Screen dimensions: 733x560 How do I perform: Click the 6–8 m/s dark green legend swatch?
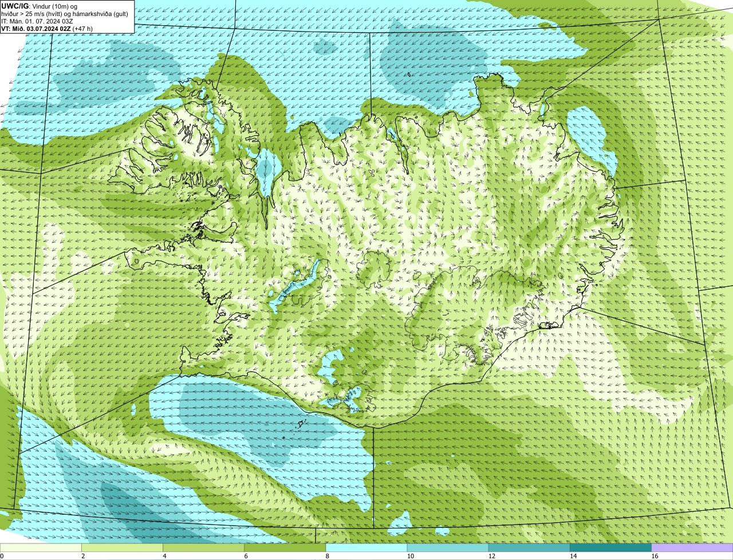[x=285, y=547]
